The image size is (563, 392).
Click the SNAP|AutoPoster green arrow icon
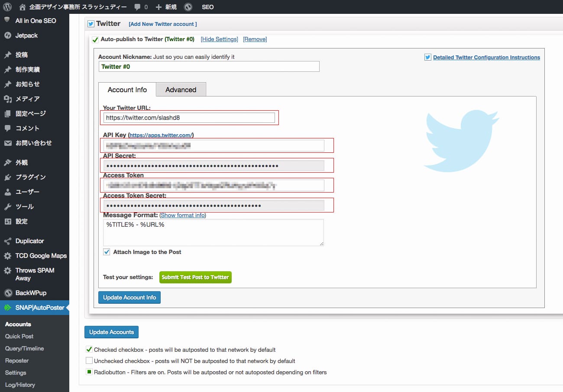point(7,308)
